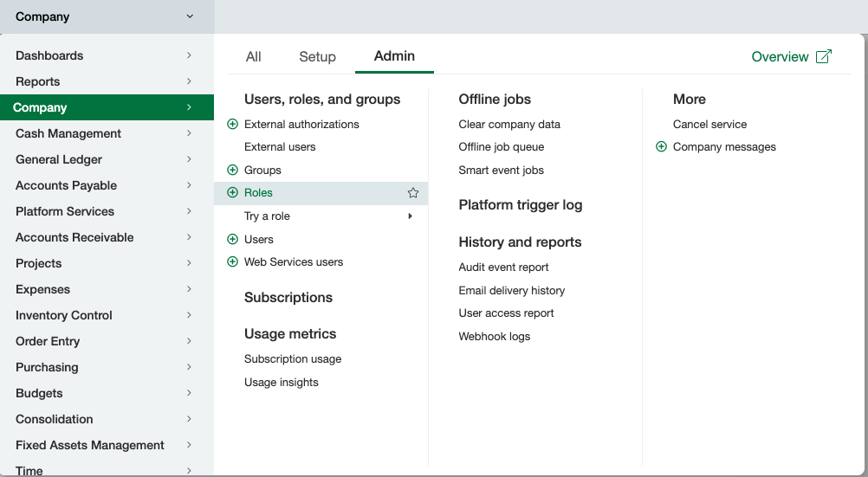Click the external-link icon beside Overview
The width and height of the screenshot is (868, 477).
click(x=824, y=56)
